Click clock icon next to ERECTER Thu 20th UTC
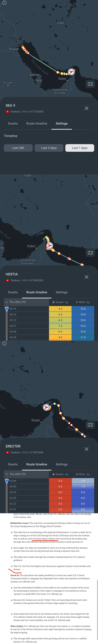This screenshot has width=98, height=644. [x=7, y=474]
